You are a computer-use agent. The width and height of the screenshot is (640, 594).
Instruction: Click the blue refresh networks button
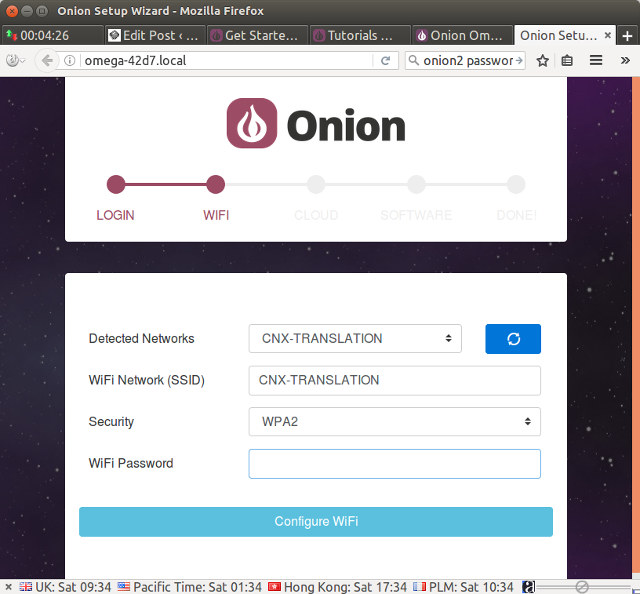pos(513,339)
